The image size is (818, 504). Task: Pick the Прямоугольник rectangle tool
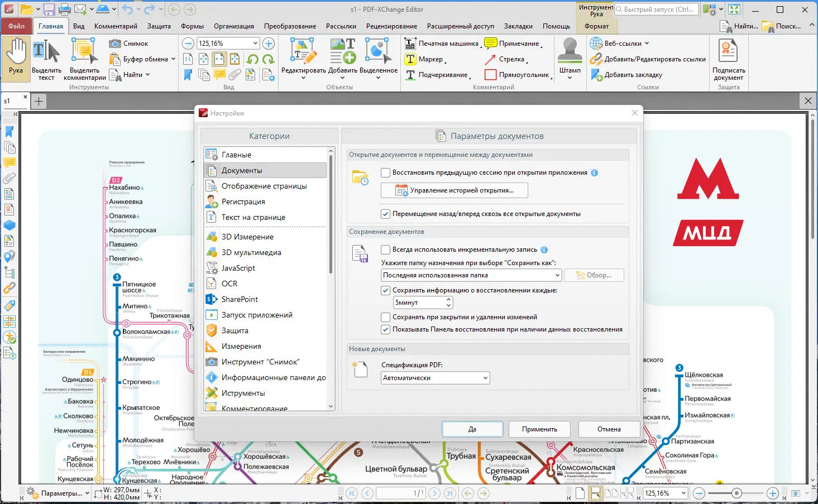click(518, 75)
